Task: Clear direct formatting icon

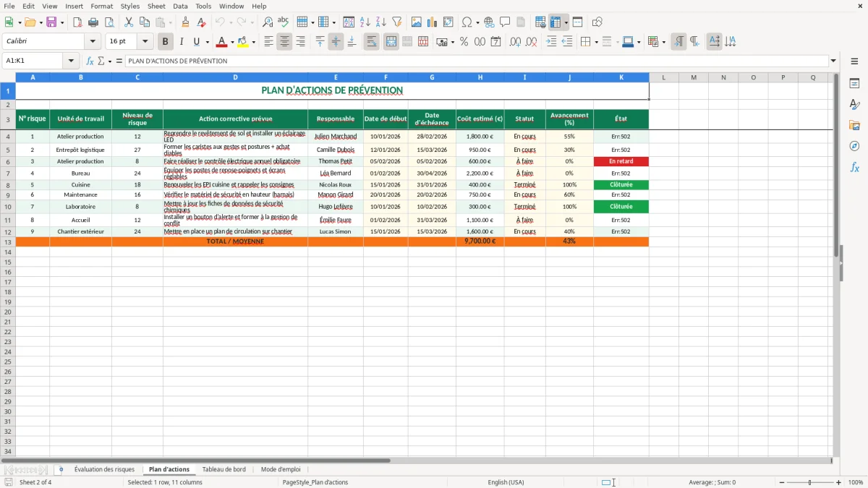Action: (201, 22)
